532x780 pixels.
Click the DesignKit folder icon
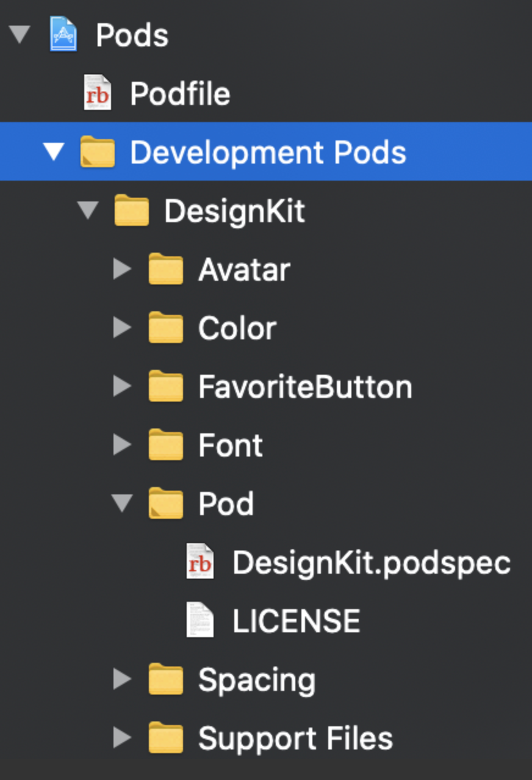[132, 211]
